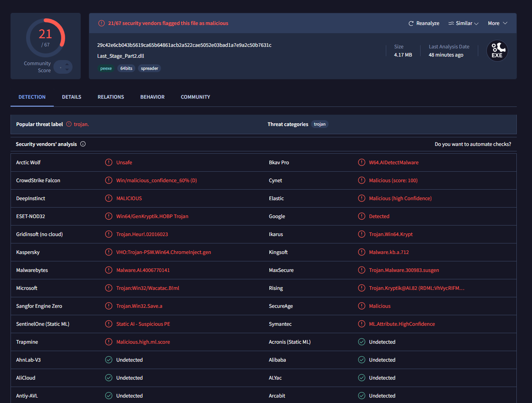Click the EXE file type icon
This screenshot has width=532, height=403.
pos(497,51)
